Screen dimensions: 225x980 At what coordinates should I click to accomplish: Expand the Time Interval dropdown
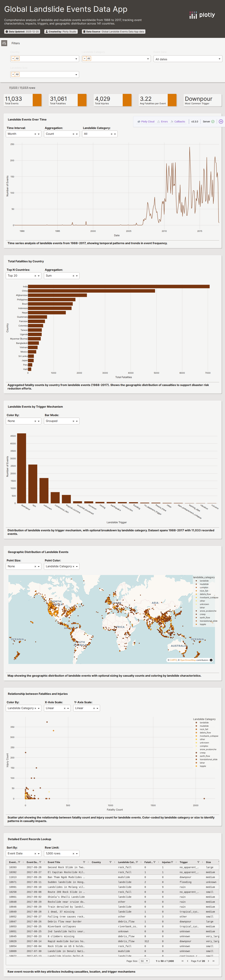[39, 134]
